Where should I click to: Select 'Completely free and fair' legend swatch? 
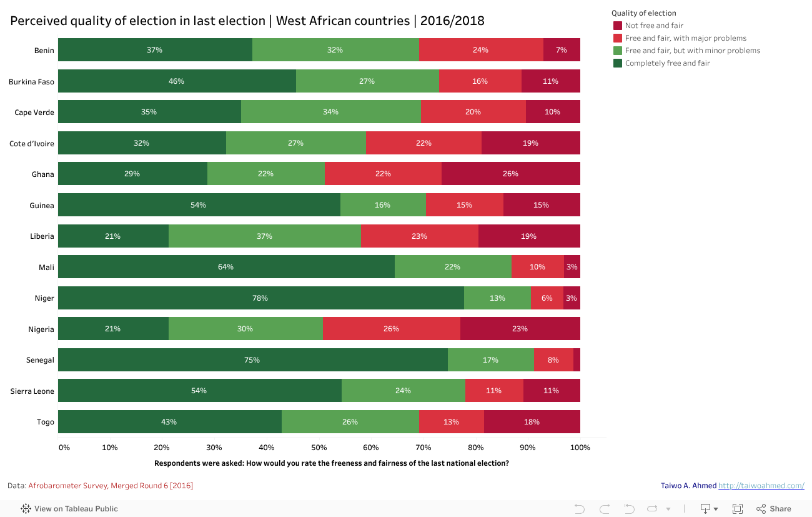coord(617,63)
